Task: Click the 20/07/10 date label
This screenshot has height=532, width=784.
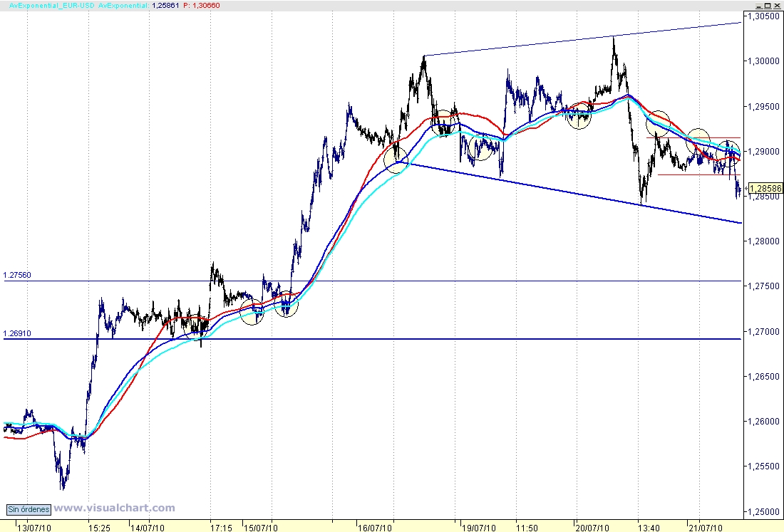Action: (x=592, y=528)
